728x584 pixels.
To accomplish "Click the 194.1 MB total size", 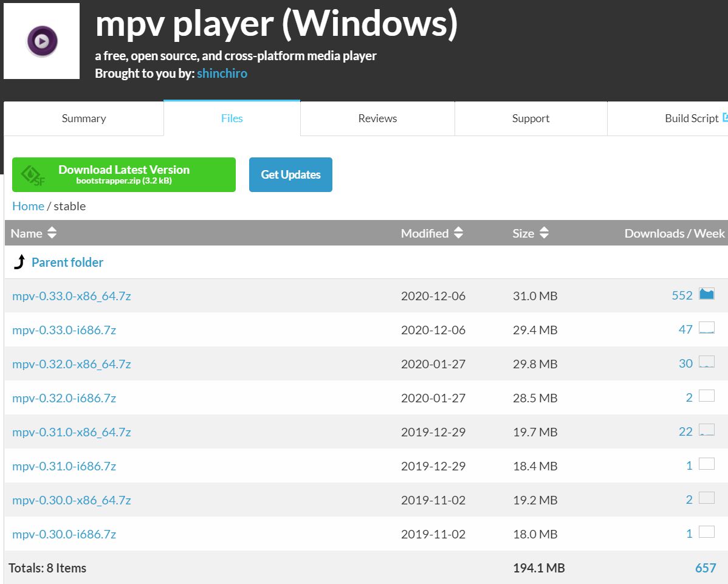I will (x=538, y=568).
